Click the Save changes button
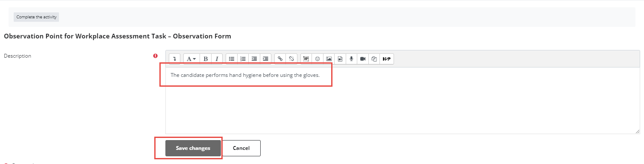The image size is (644, 164). pos(193,148)
